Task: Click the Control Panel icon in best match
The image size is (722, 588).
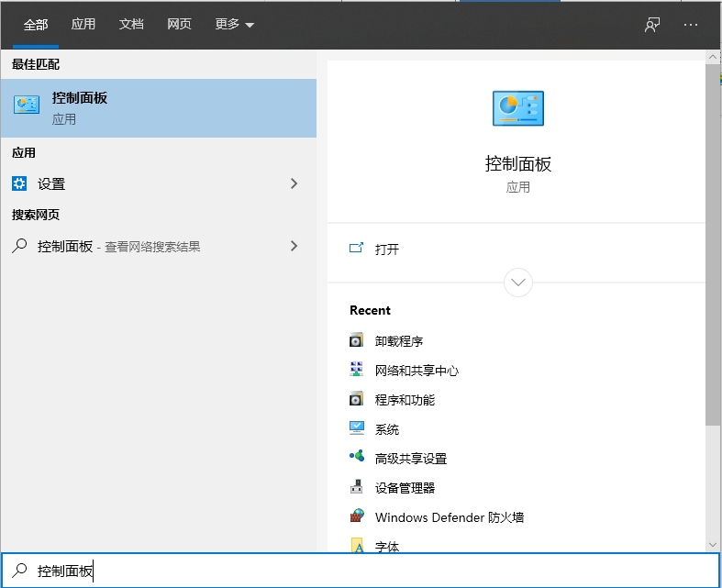Action: pyautogui.click(x=27, y=105)
